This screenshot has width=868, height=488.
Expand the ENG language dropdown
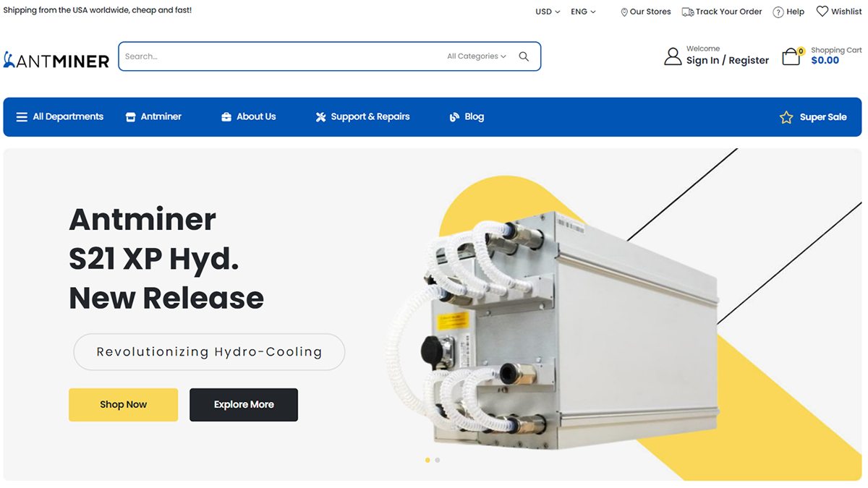(583, 12)
